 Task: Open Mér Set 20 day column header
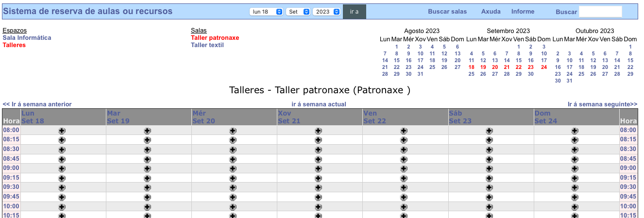tap(204, 117)
